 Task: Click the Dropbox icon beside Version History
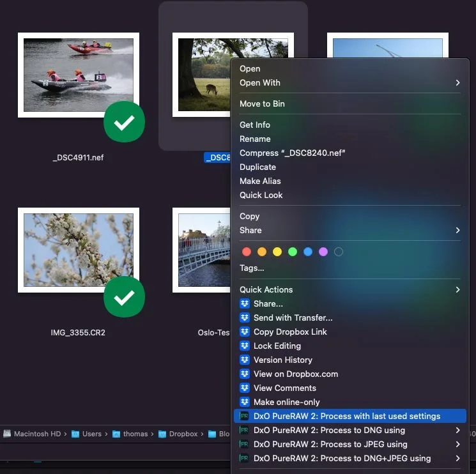(245, 360)
